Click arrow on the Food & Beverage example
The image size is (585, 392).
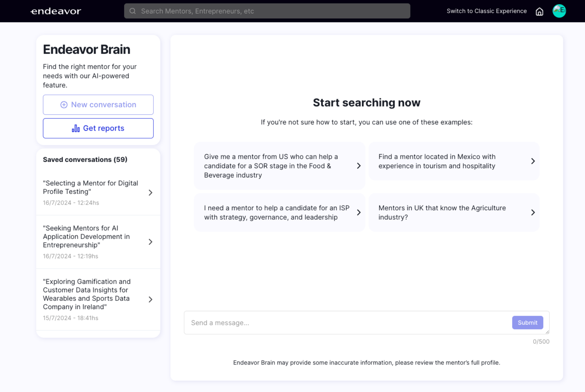click(359, 166)
